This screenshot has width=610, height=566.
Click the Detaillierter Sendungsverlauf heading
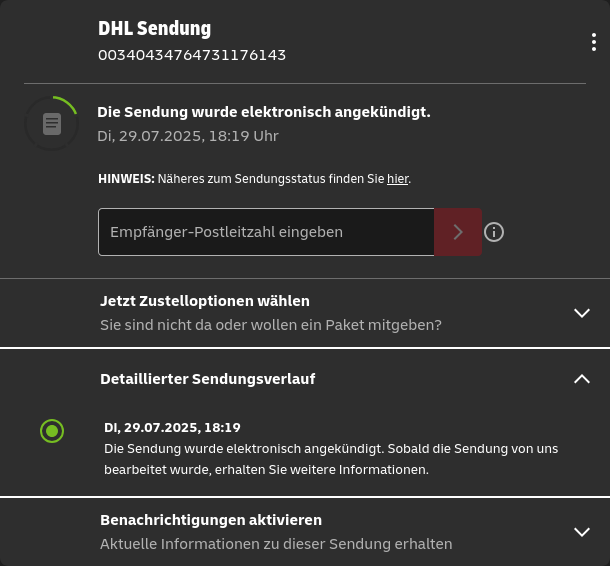[208, 379]
